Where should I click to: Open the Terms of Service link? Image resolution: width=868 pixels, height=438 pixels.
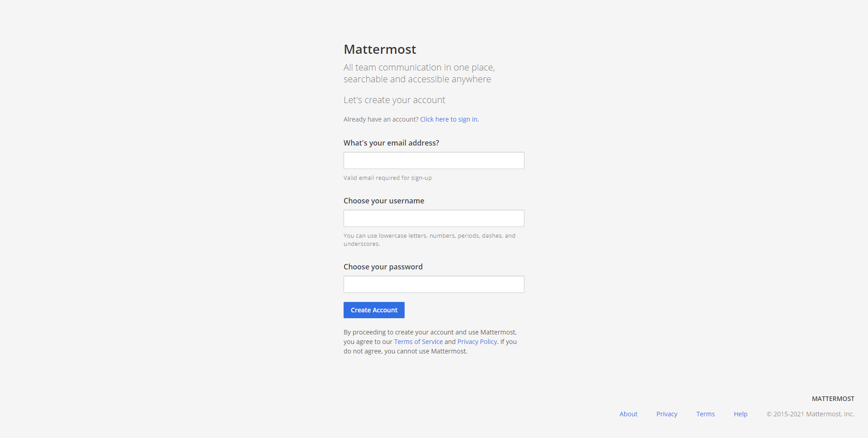pos(418,342)
